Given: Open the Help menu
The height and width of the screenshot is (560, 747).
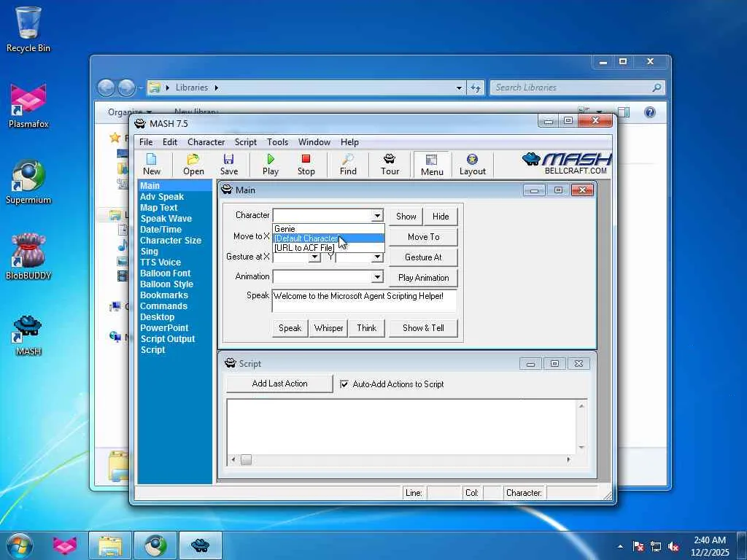Looking at the screenshot, I should point(349,142).
